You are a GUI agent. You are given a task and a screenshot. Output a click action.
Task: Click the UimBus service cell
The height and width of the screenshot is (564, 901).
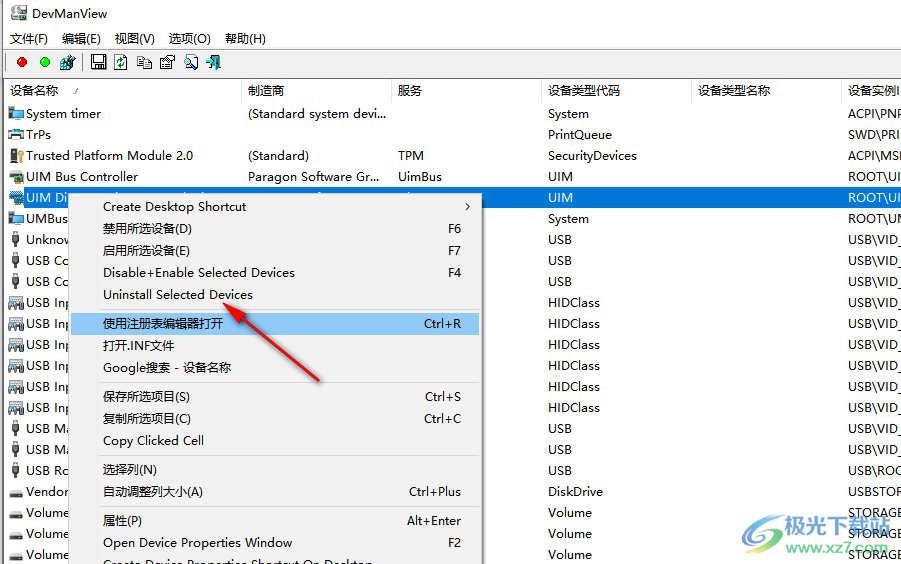[x=419, y=176]
